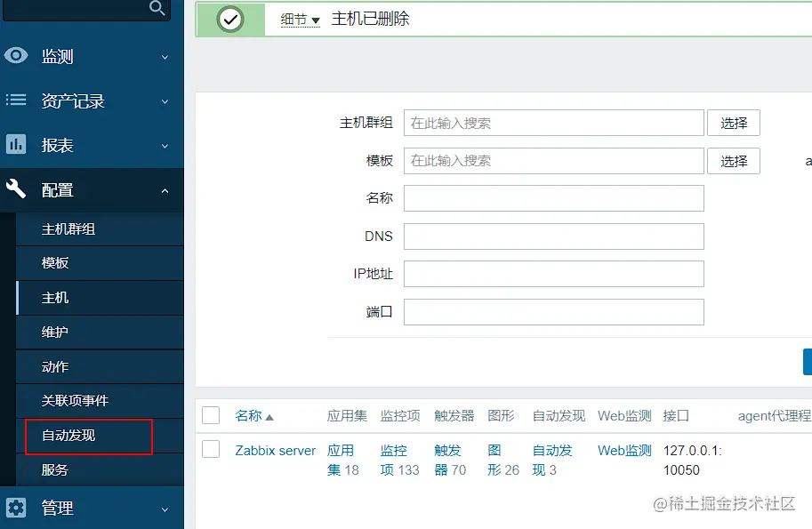Click the eye icon beside 监测
Screen dimensions: 812x529
tap(16, 55)
